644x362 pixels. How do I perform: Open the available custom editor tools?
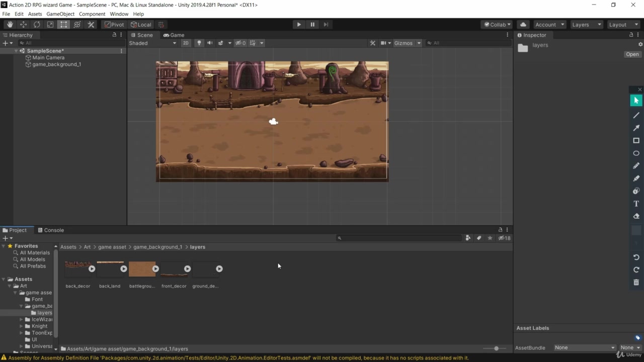coord(91,24)
